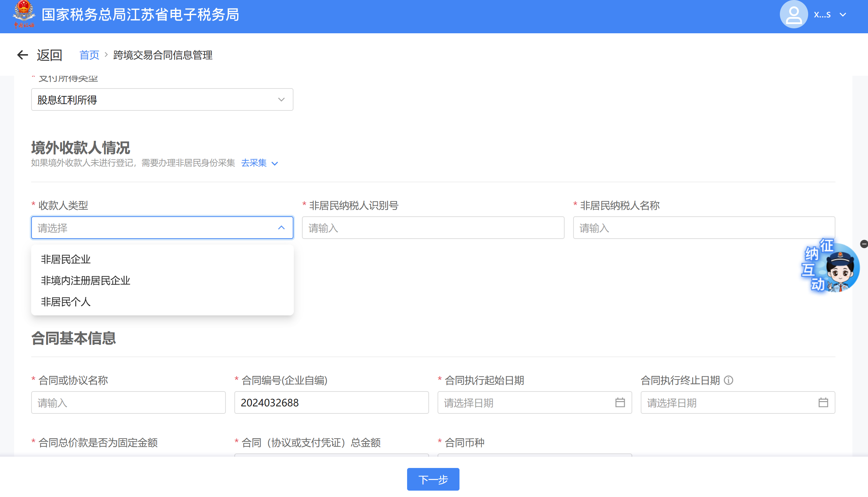Collapse the 收款人类型 dropdown
Image resolution: width=868 pixels, height=497 pixels.
tap(281, 228)
